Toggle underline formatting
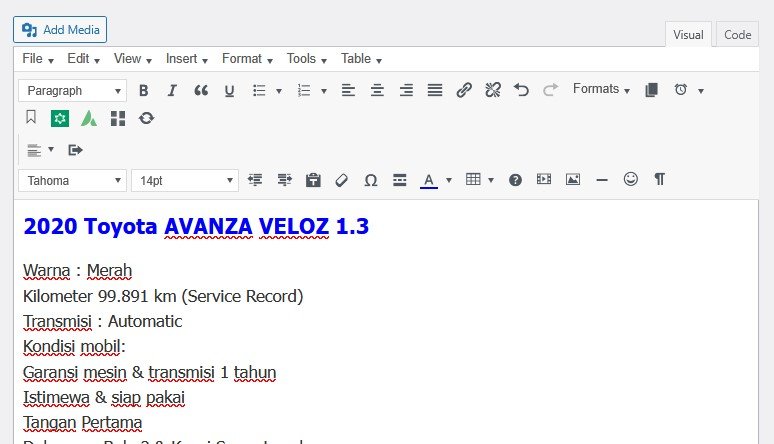This screenshot has width=774, height=444. coord(229,90)
